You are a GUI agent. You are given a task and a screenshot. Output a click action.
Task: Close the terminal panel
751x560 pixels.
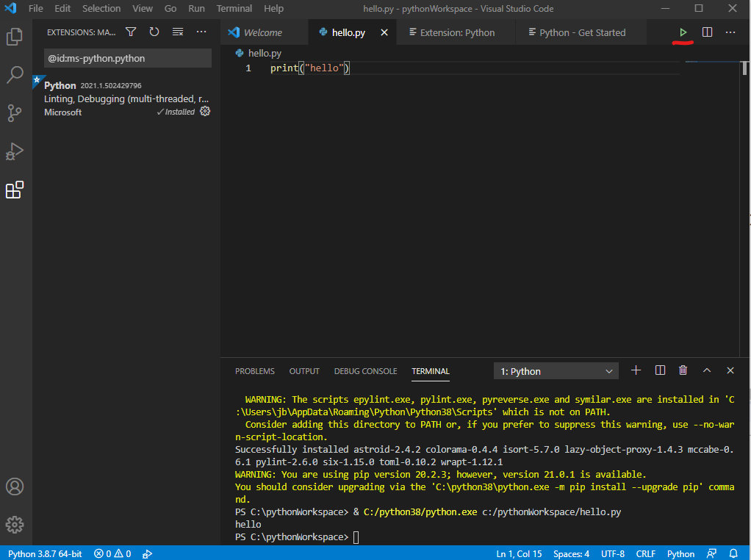pos(730,370)
